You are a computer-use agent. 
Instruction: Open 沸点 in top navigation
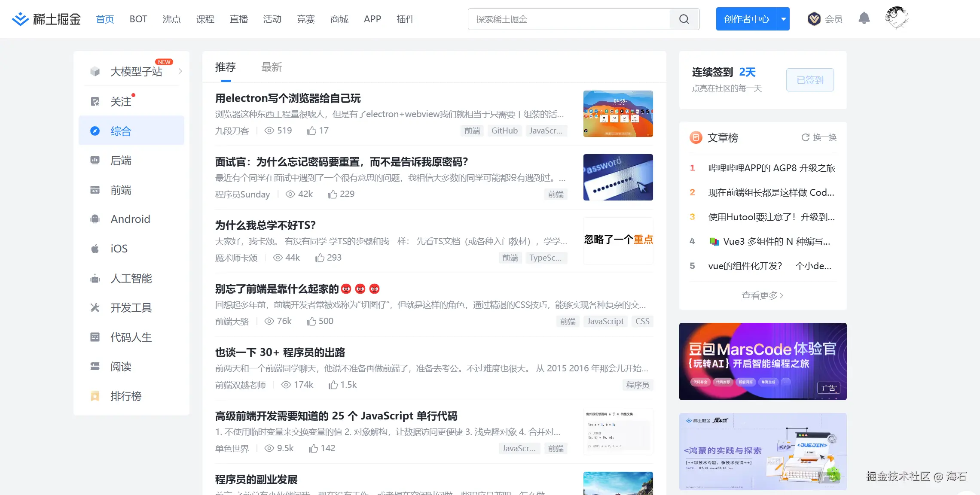pos(171,19)
